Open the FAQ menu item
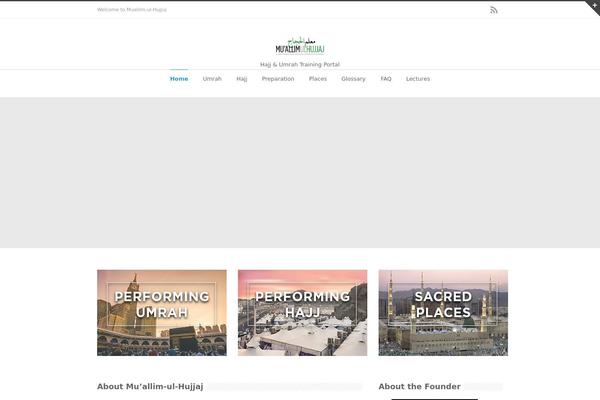This screenshot has height=400, width=600. coord(386,79)
